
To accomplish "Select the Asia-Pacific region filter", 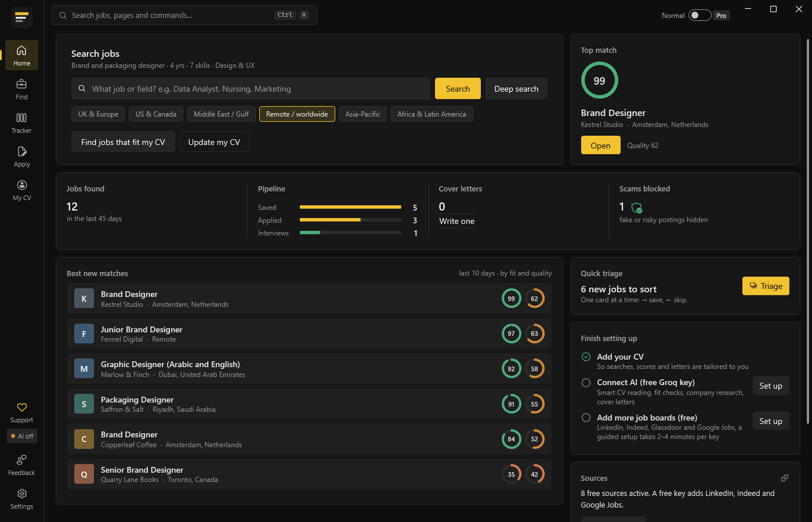I will pyautogui.click(x=362, y=114).
